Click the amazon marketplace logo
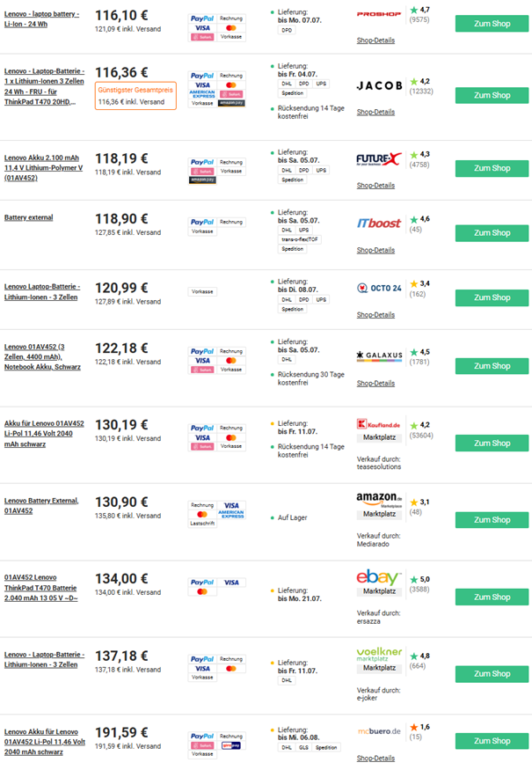This screenshot has height=770, width=532. click(x=379, y=499)
